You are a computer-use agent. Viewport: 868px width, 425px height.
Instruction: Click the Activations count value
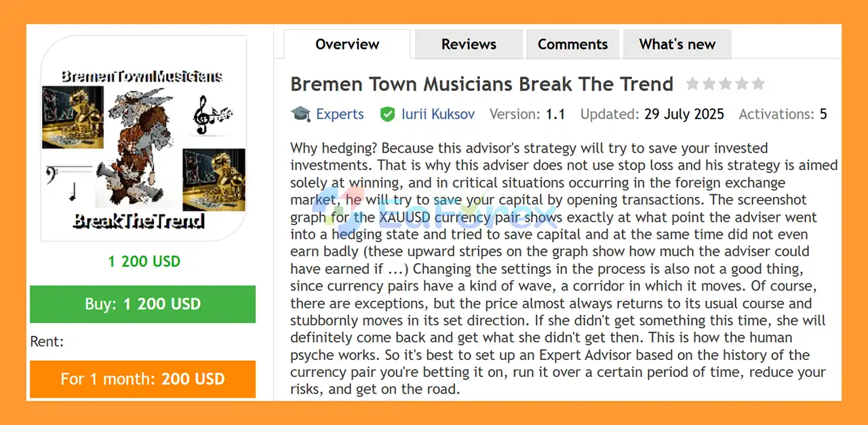(x=823, y=114)
